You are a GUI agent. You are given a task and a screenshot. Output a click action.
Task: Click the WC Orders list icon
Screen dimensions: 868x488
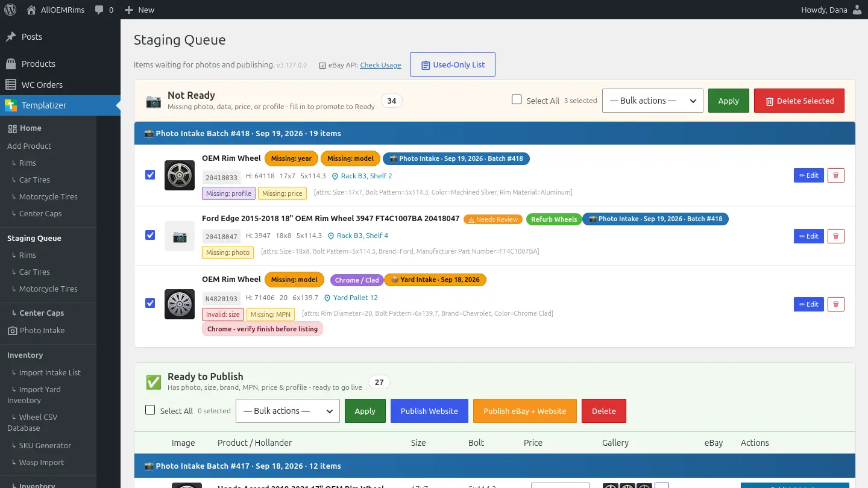coord(11,85)
